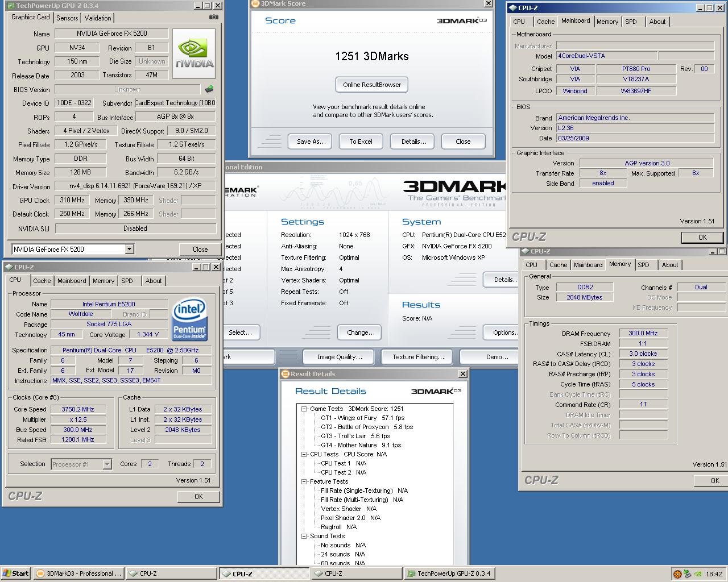Click the GPU-Z title bar icon
728x582 pixels.
click(11, 6)
